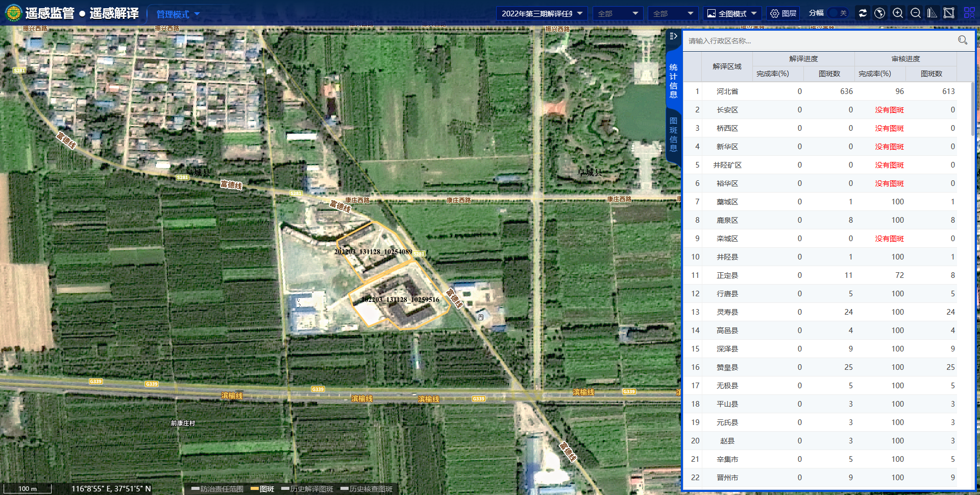
Task: Toggle the 分幅 switch on
Action: point(838,13)
